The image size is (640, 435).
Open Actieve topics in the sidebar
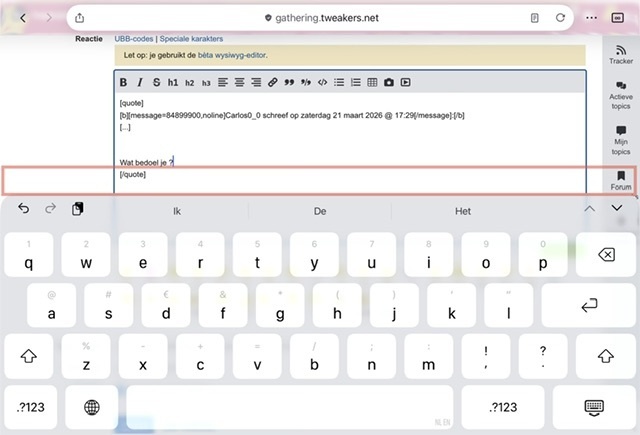[621, 96]
